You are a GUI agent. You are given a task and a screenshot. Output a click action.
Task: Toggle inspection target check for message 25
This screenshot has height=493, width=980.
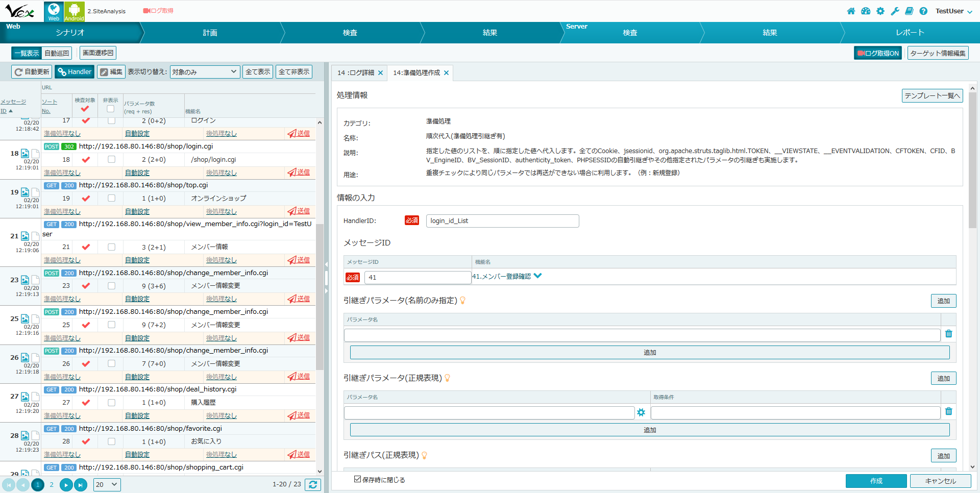tap(86, 325)
